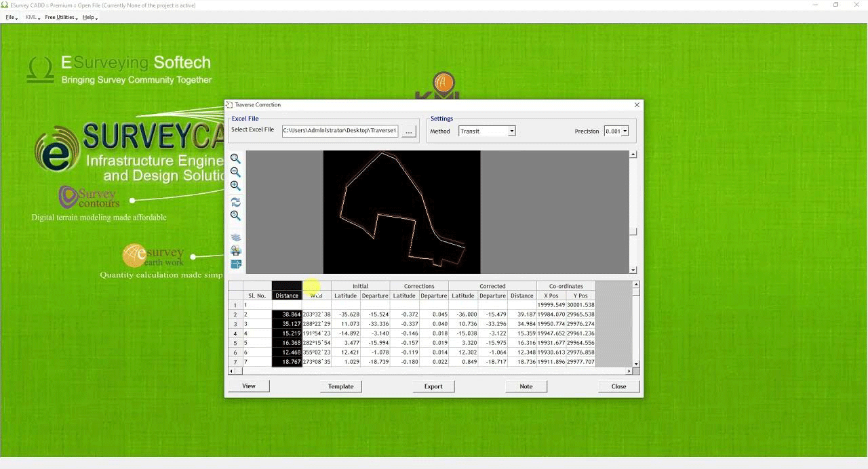Click the refresh drawing arrows icon
Viewport: 868px width, 469px height.
point(235,202)
